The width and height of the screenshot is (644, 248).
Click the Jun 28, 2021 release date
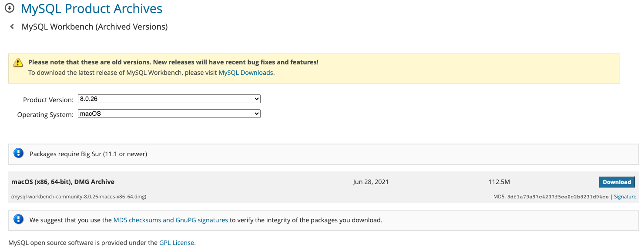point(371,182)
